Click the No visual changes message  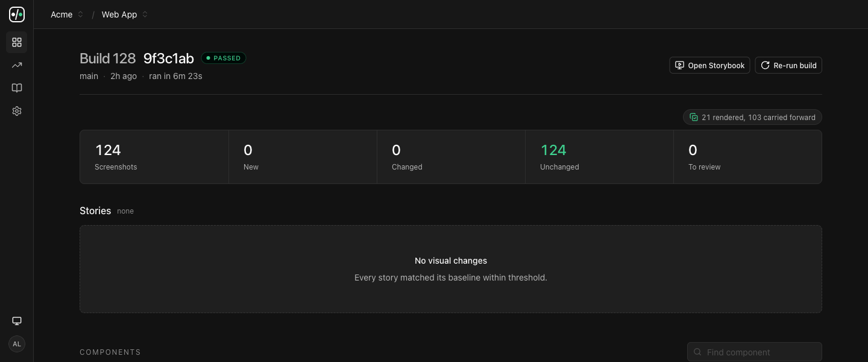click(451, 261)
